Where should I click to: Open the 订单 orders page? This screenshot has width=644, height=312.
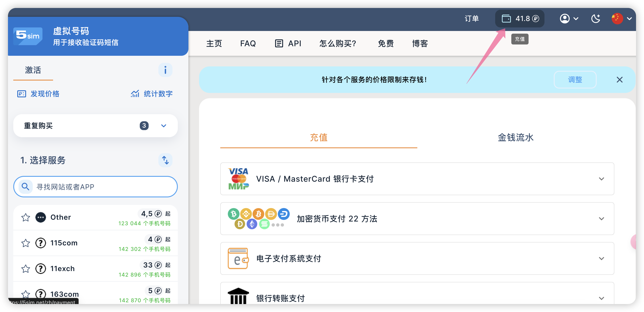point(471,19)
